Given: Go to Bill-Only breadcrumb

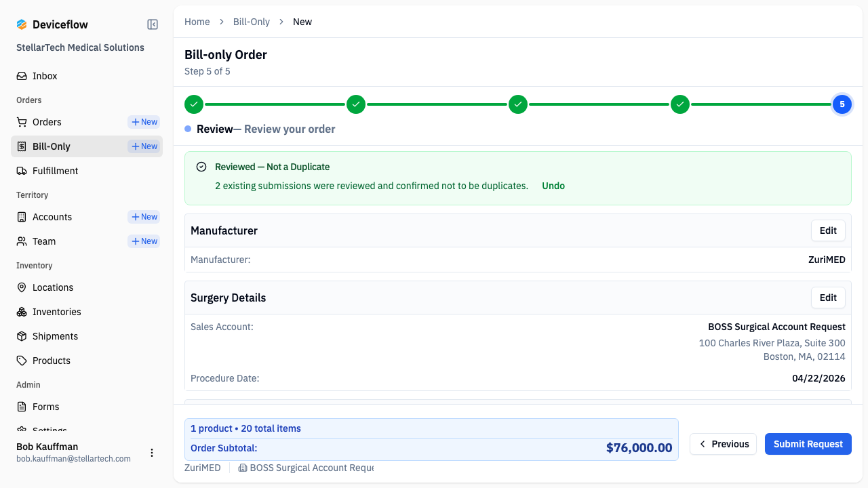Looking at the screenshot, I should click(x=252, y=22).
